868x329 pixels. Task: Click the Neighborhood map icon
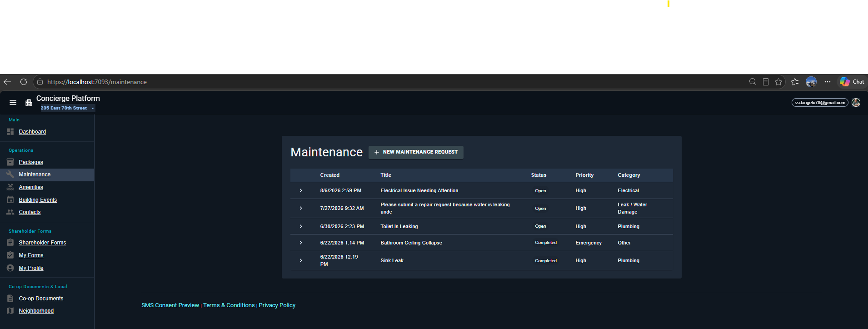[x=10, y=311]
